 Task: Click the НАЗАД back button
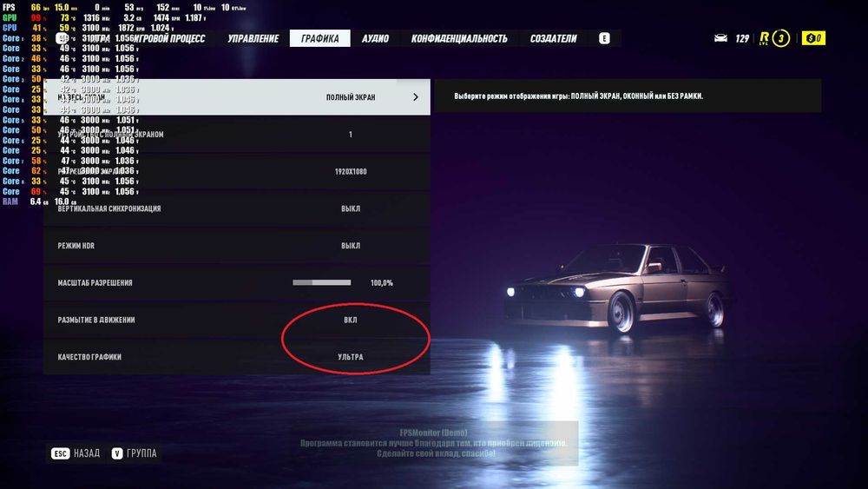pos(87,453)
